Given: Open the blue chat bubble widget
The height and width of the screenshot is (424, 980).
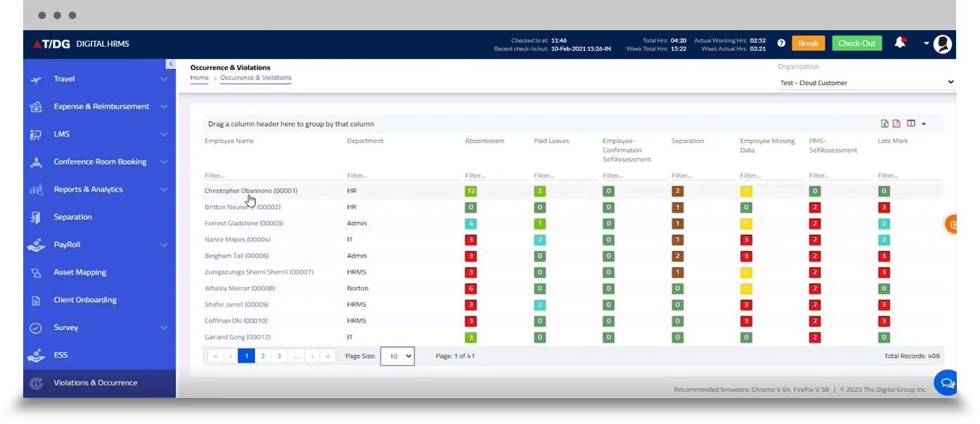Looking at the screenshot, I should pos(947,383).
